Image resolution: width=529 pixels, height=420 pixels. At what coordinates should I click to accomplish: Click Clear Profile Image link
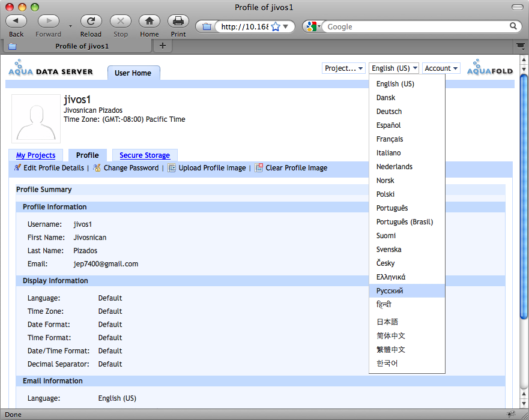click(x=296, y=168)
